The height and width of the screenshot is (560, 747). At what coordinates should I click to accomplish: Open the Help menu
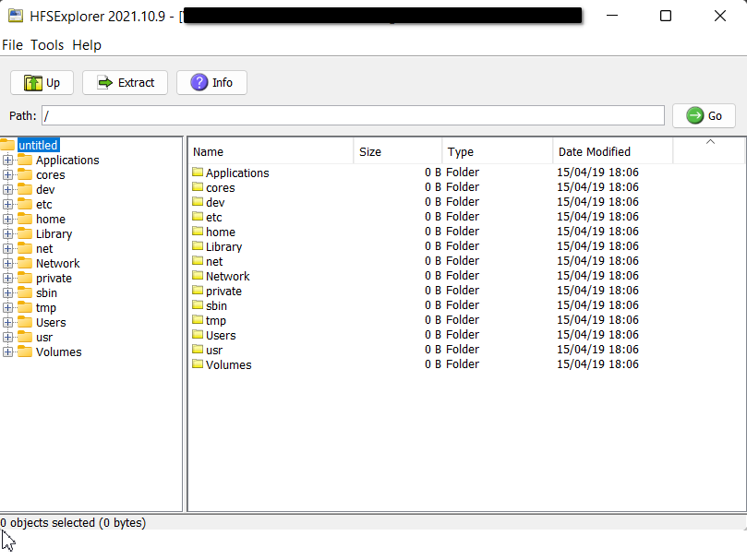click(87, 45)
